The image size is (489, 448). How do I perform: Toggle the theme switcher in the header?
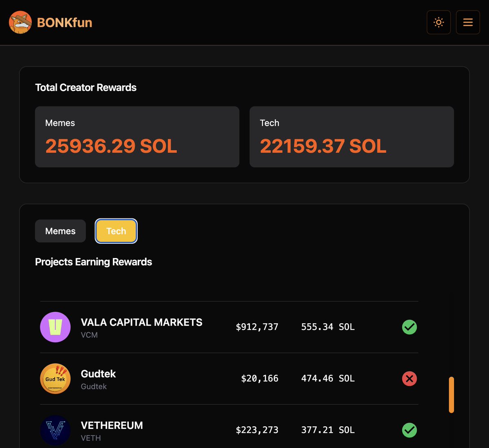438,22
